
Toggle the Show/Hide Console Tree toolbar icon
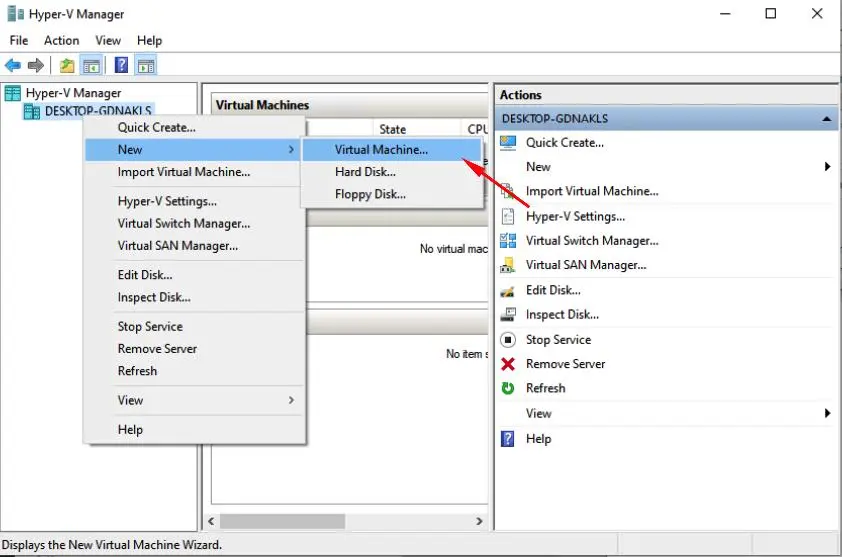(x=91, y=66)
